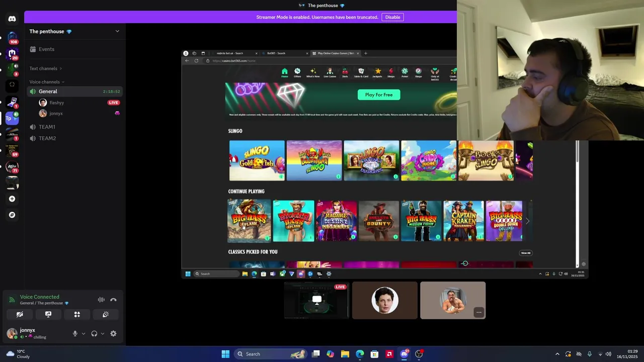
Task: Join the TEAM2 voice channel
Action: pyautogui.click(x=74, y=138)
